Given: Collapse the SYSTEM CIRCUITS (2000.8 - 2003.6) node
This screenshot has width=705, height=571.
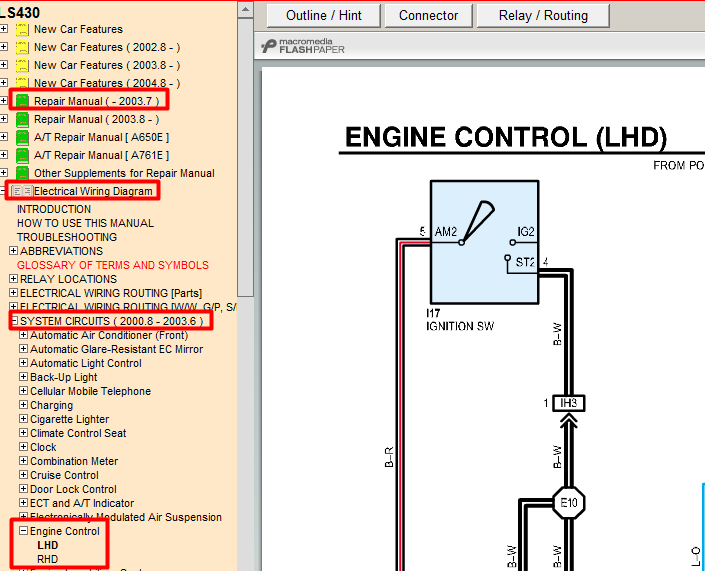Looking at the screenshot, I should 14,321.
